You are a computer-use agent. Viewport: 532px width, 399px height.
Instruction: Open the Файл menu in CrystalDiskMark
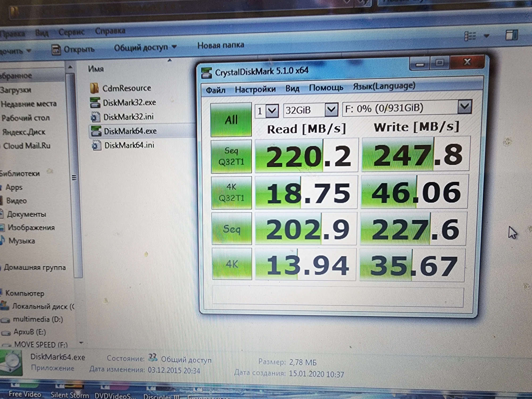click(x=215, y=90)
